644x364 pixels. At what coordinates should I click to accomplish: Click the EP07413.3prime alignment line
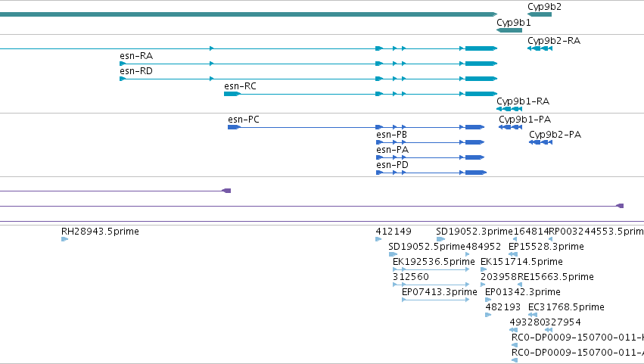point(436,300)
